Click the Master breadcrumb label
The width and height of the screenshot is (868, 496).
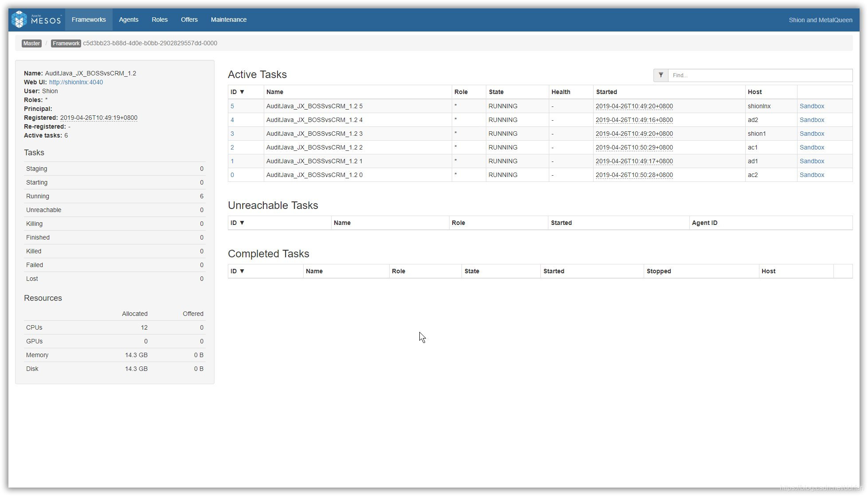(x=31, y=43)
